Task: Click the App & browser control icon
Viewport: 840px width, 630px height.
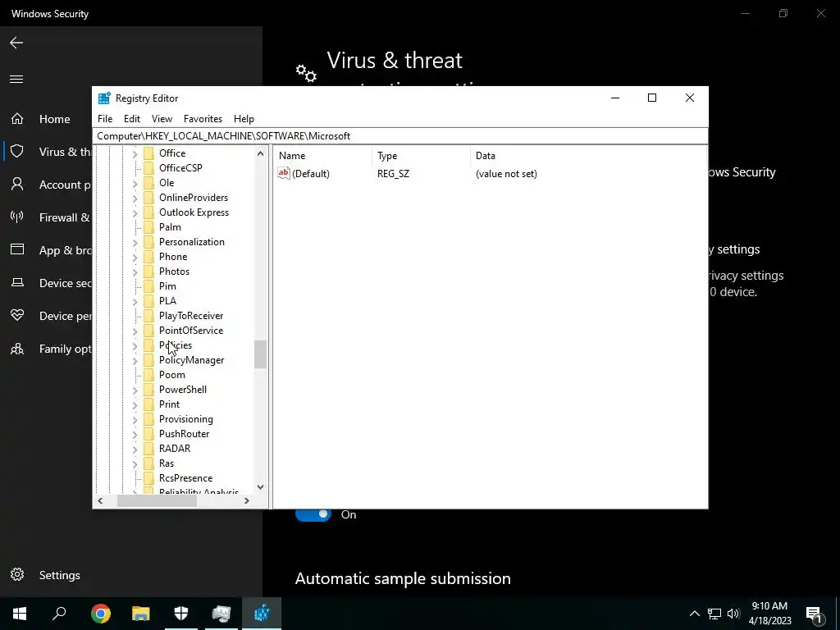Action: point(17,249)
